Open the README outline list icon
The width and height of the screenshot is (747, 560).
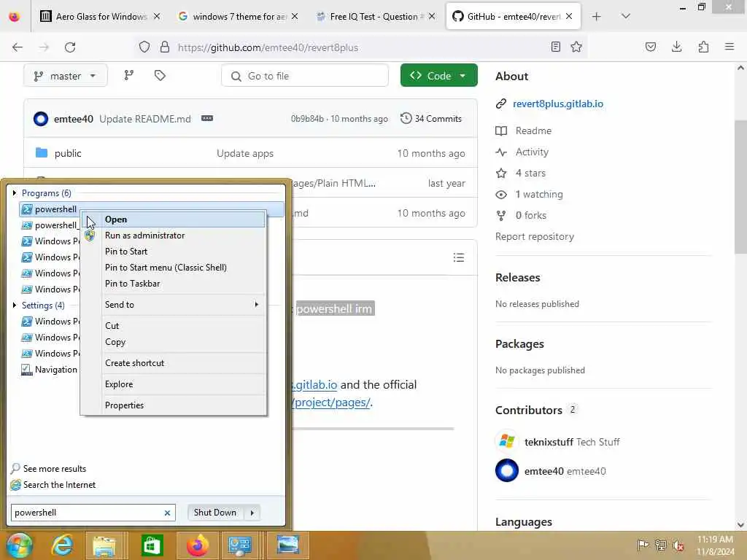coord(459,257)
